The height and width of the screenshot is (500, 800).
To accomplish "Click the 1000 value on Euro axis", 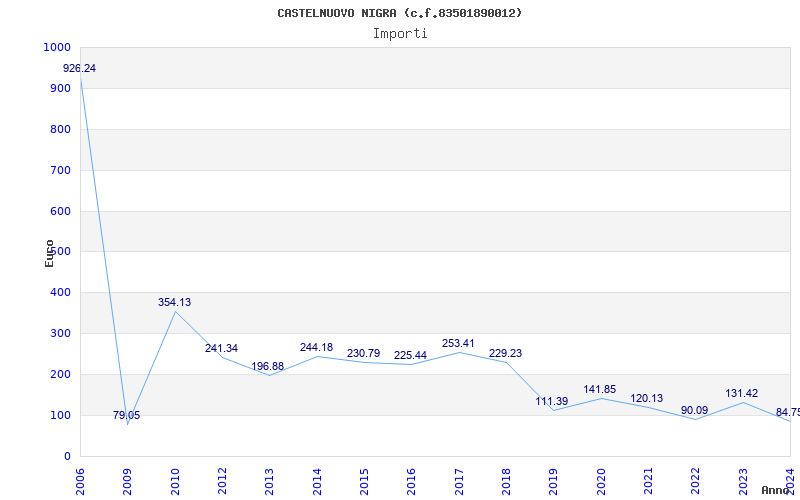I will pyautogui.click(x=57, y=47).
